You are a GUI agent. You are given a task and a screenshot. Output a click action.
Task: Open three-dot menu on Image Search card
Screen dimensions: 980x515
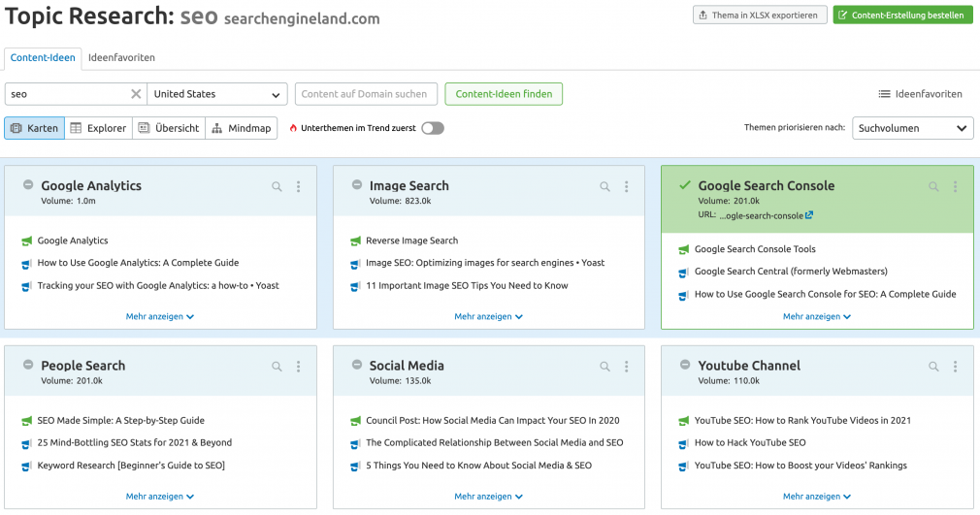(x=626, y=186)
